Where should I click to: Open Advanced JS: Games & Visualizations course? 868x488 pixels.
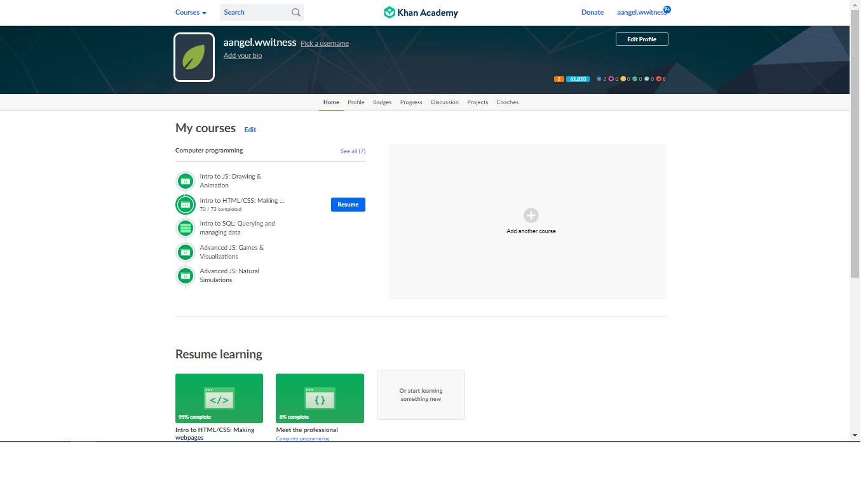click(232, 252)
